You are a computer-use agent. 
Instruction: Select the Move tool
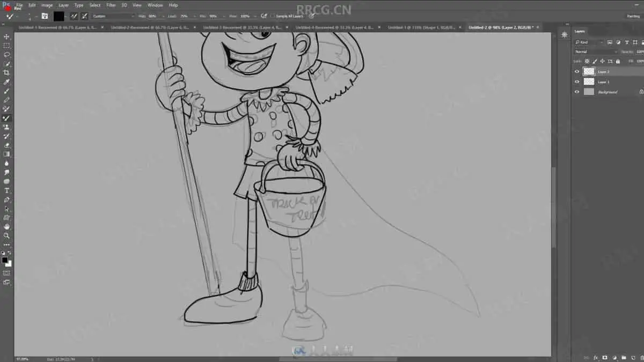pyautogui.click(x=6, y=36)
